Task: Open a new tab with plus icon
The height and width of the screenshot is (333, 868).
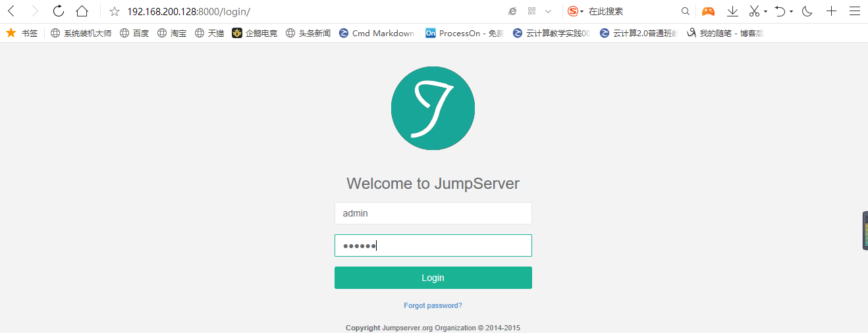Action: 832,11
